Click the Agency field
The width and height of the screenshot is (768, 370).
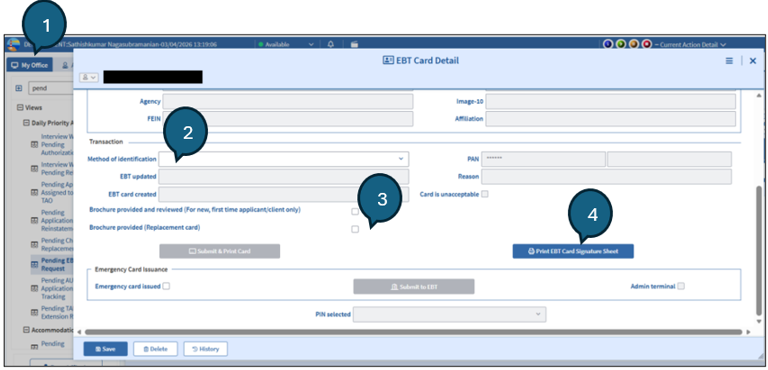288,101
